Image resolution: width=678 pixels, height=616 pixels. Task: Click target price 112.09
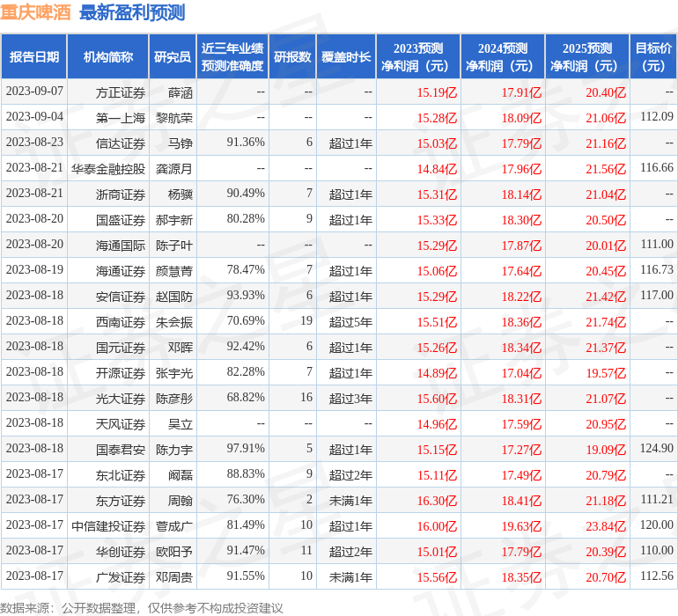pos(657,116)
